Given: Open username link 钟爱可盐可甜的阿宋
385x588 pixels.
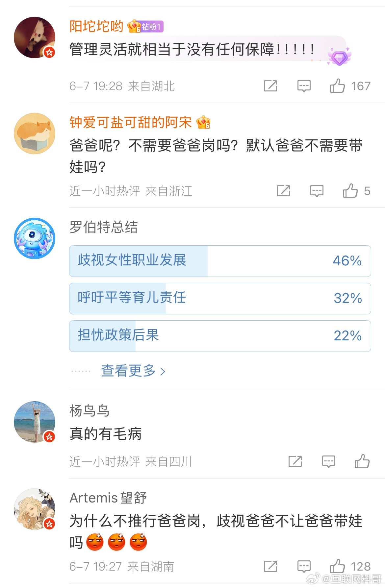Looking at the screenshot, I should pyautogui.click(x=130, y=122).
